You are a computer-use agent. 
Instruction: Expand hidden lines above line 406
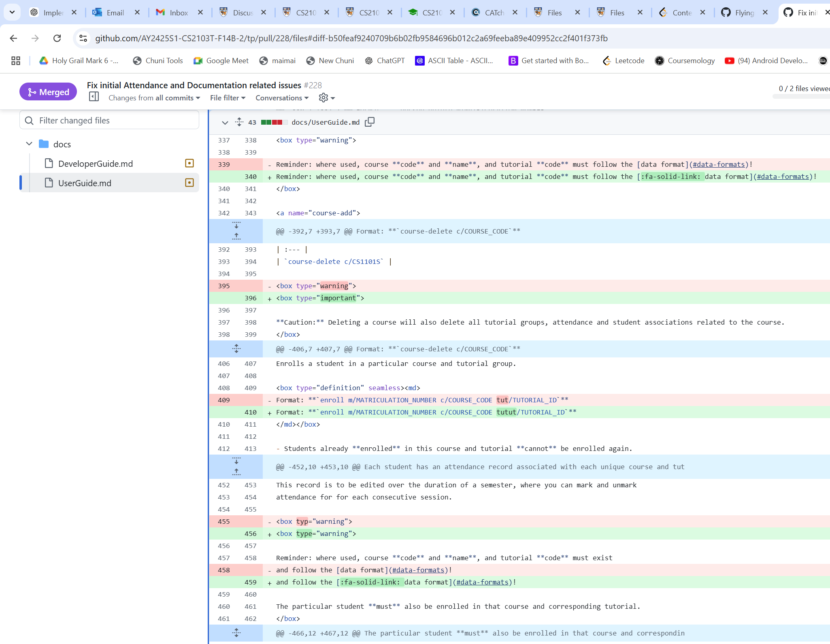[x=236, y=349]
